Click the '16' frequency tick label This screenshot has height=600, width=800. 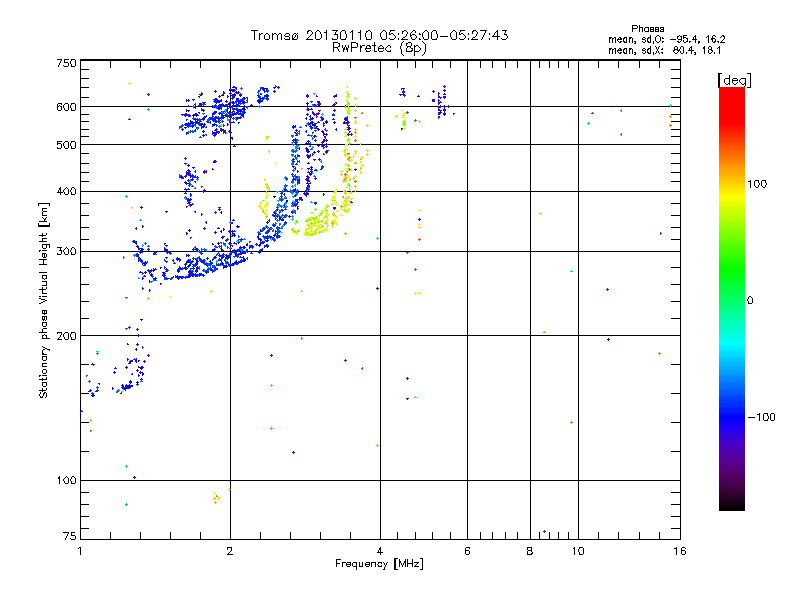680,551
